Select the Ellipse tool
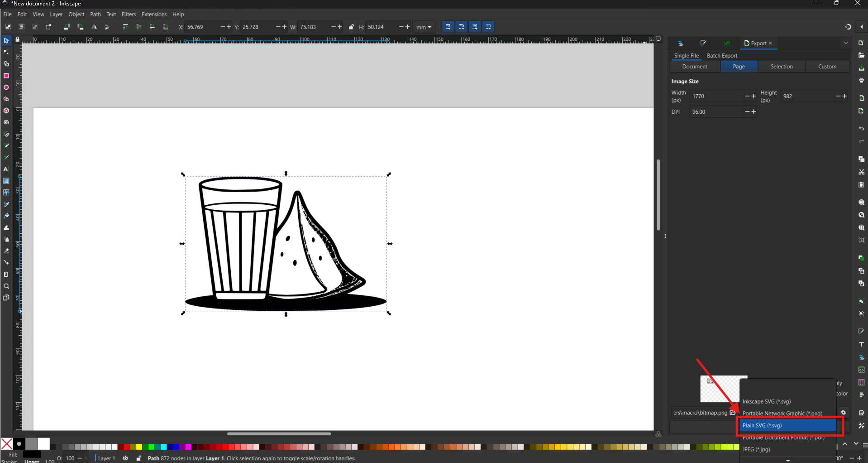868x463 pixels. click(6, 87)
